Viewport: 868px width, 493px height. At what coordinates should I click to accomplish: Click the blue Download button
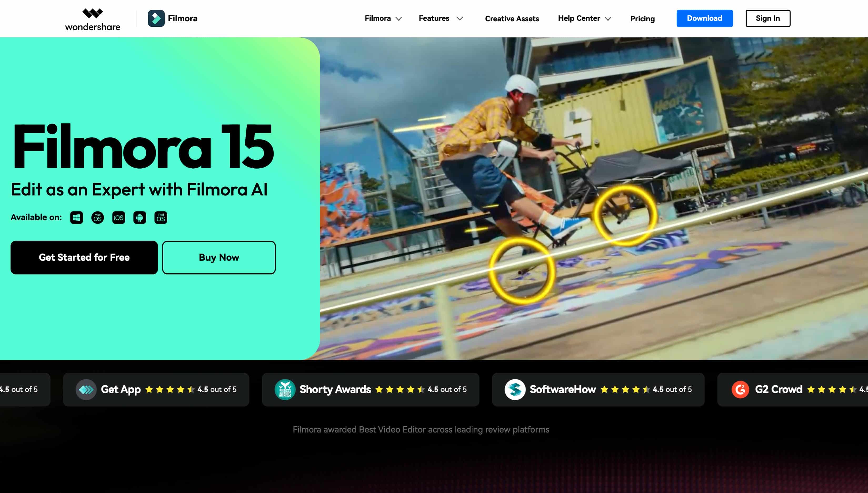tap(704, 18)
